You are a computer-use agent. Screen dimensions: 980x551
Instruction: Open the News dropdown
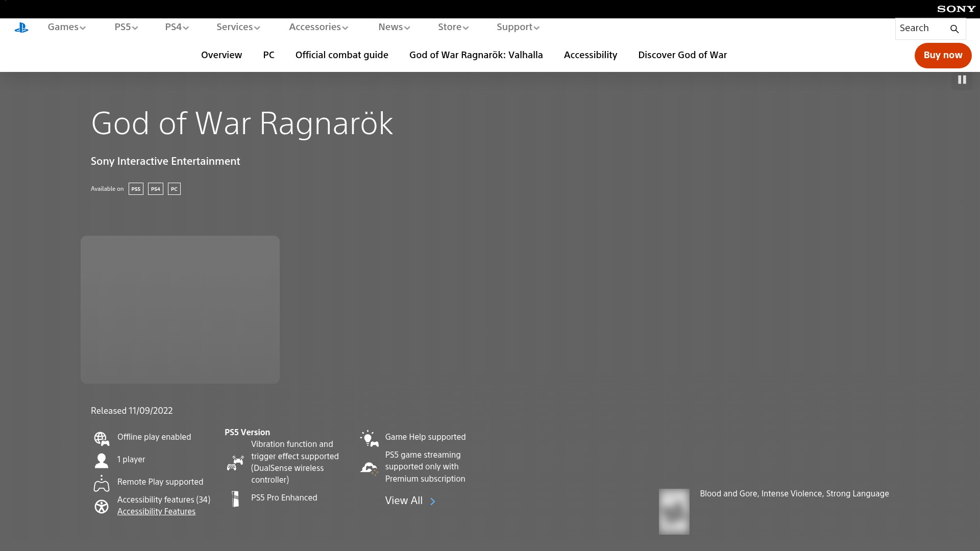coord(394,27)
